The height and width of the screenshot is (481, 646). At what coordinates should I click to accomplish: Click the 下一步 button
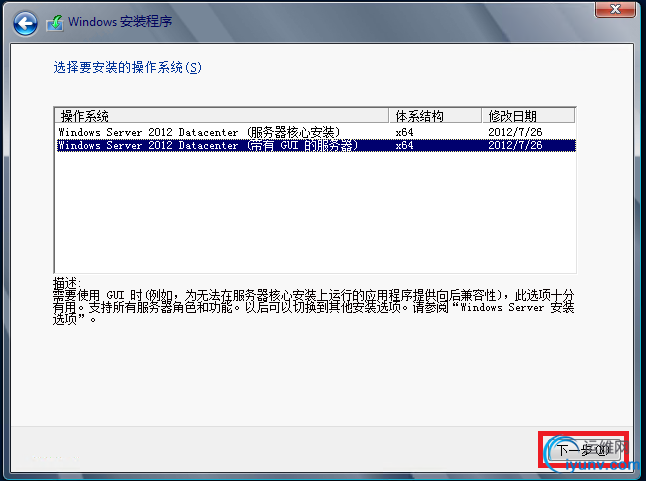point(583,450)
